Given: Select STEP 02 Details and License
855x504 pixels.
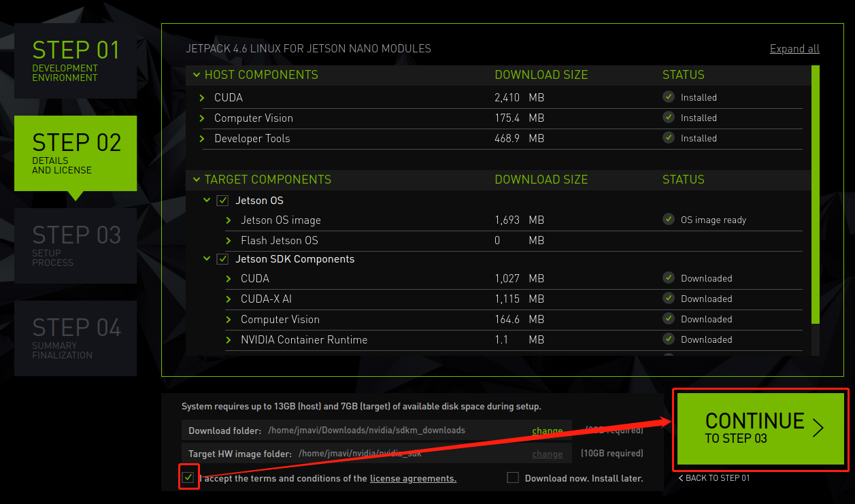Looking at the screenshot, I should (76, 153).
